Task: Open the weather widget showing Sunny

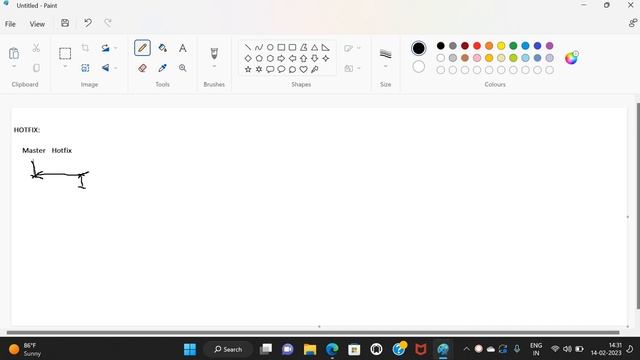Action: point(25,349)
